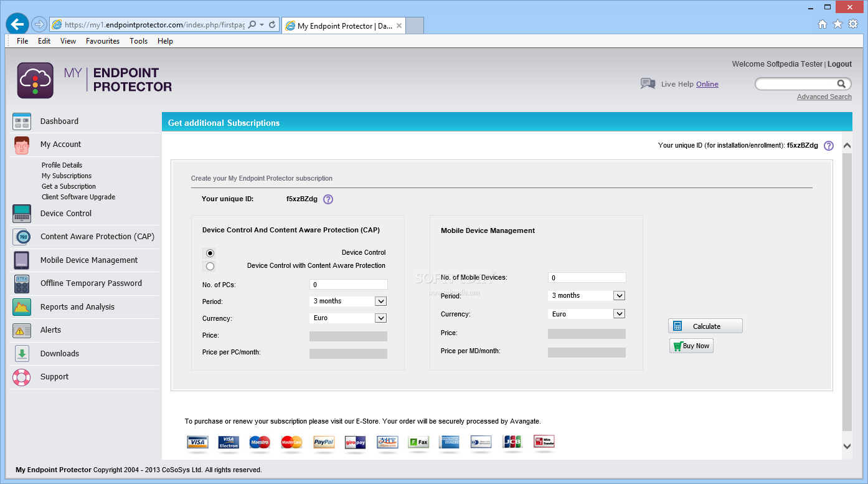Screen dimensions: 868x484
Task: Click the Reports and Analysis chart icon
Action: click(22, 307)
